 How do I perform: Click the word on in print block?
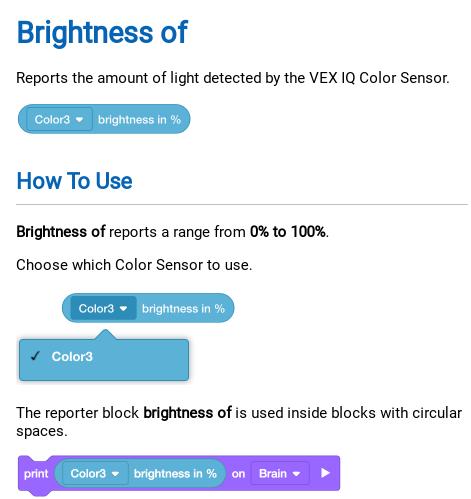(238, 474)
